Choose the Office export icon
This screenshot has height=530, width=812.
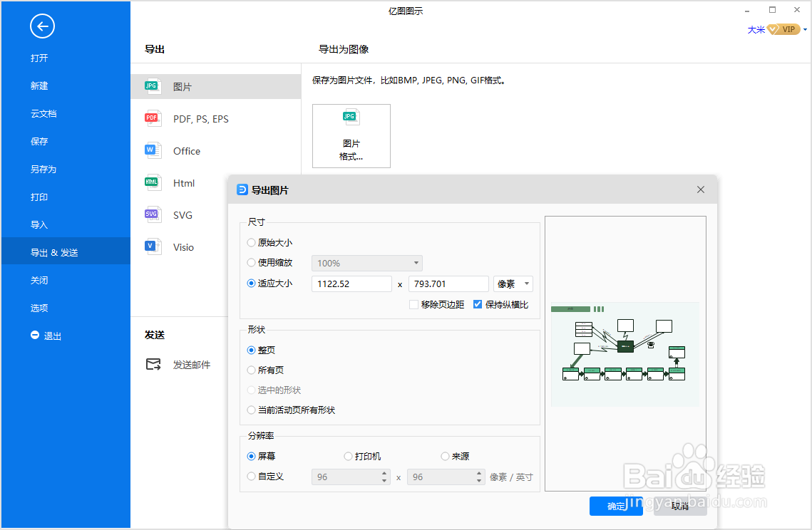[152, 150]
